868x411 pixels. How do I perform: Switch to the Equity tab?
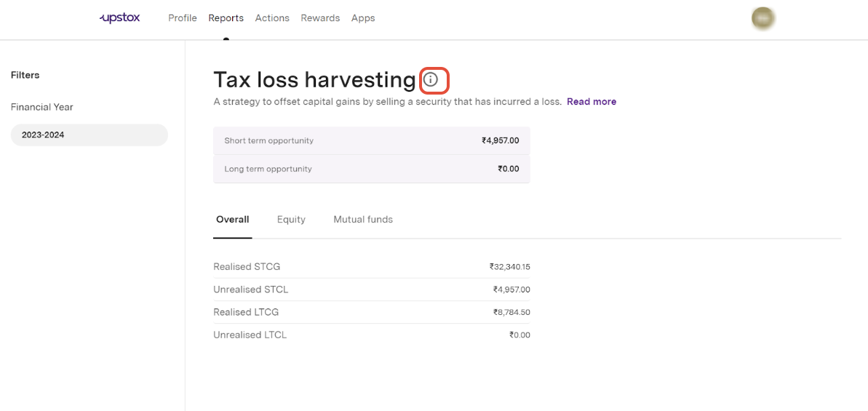pyautogui.click(x=291, y=220)
